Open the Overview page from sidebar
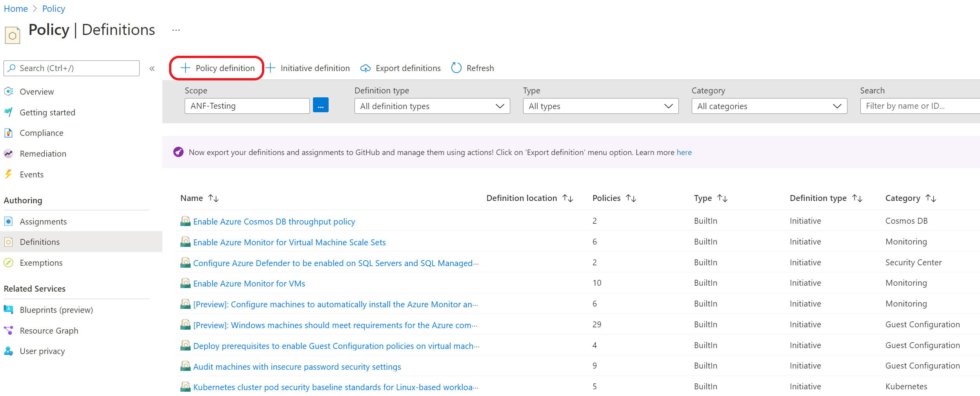Viewport: 980px width, 396px height. (x=36, y=91)
